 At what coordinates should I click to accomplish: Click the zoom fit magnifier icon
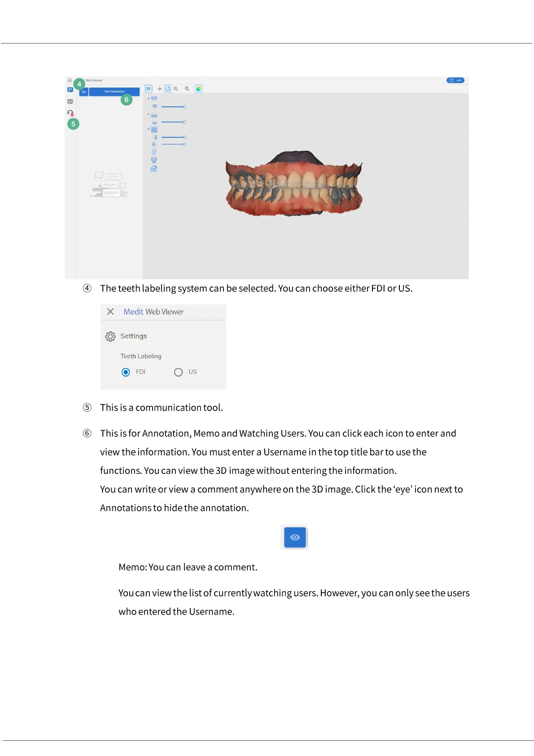pyautogui.click(x=187, y=89)
